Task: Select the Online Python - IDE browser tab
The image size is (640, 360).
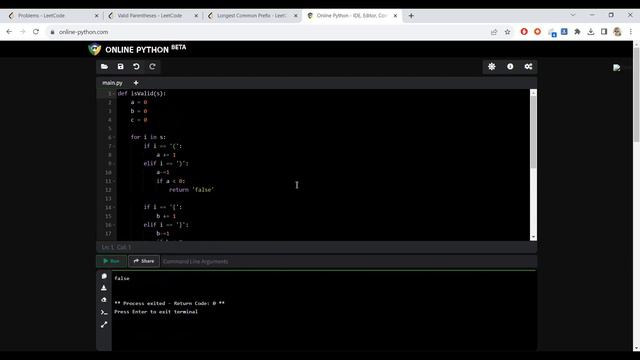Action: [351, 16]
